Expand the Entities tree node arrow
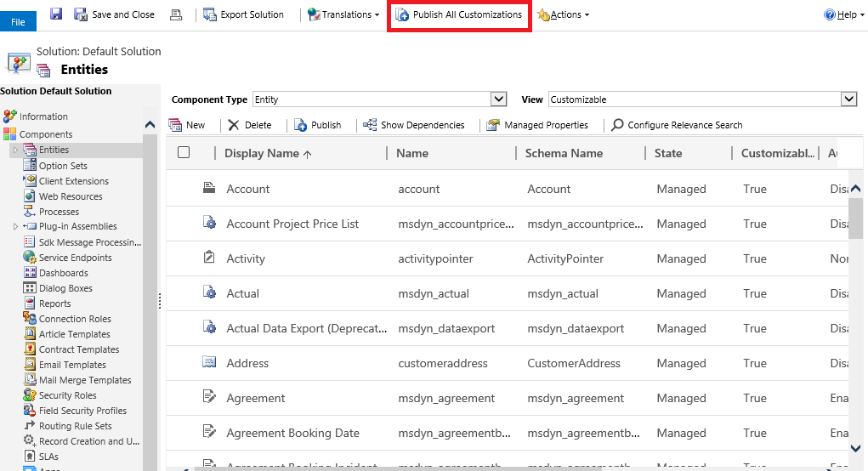This screenshot has height=471, width=868. (15, 150)
